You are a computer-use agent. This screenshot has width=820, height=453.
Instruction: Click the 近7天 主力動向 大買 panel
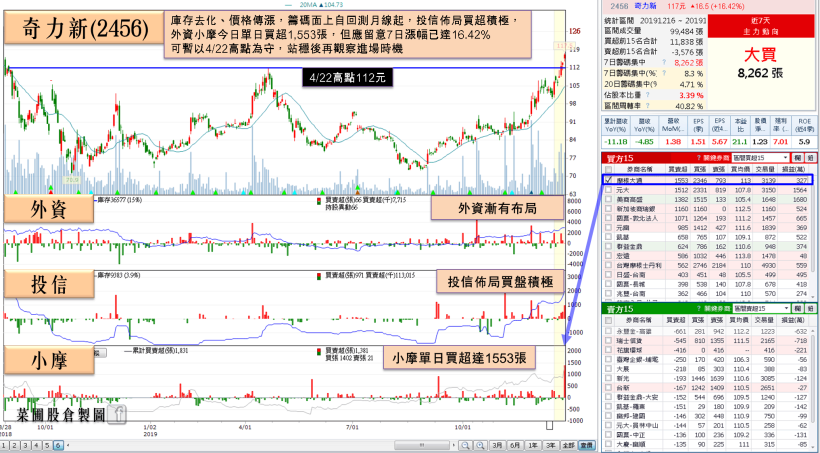(x=761, y=62)
